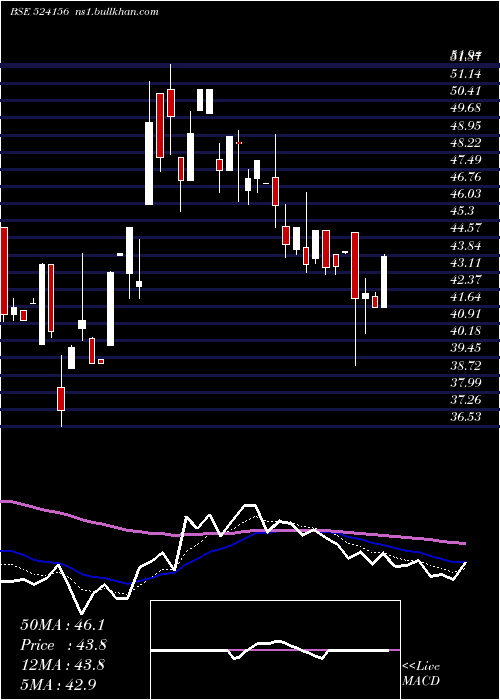The height and width of the screenshot is (700, 500).
Task: Click the lowest red candle near 37.26
Action: 61,399
